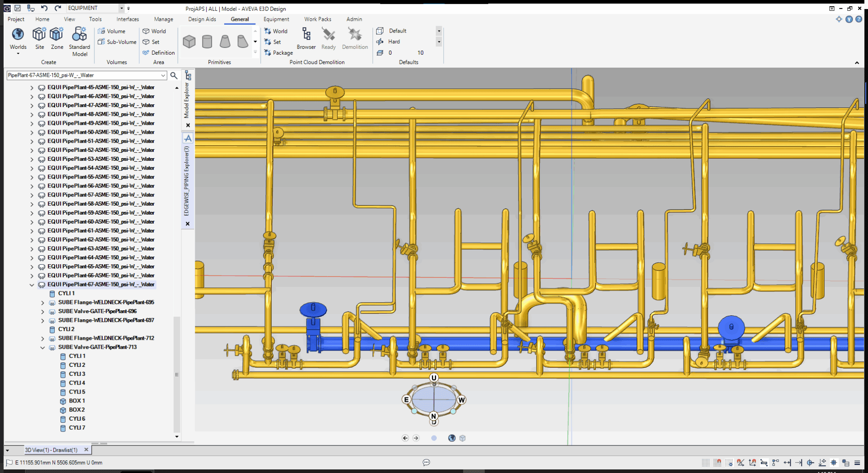This screenshot has height=473, width=868.
Task: Open the Standard Model creation tool
Action: click(80, 42)
